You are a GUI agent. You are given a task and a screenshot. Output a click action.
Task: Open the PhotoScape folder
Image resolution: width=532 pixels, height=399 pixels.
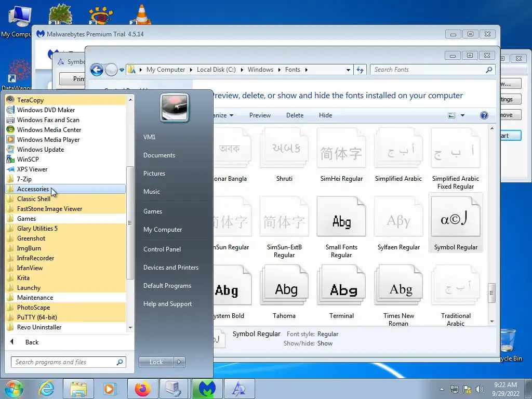point(65,307)
